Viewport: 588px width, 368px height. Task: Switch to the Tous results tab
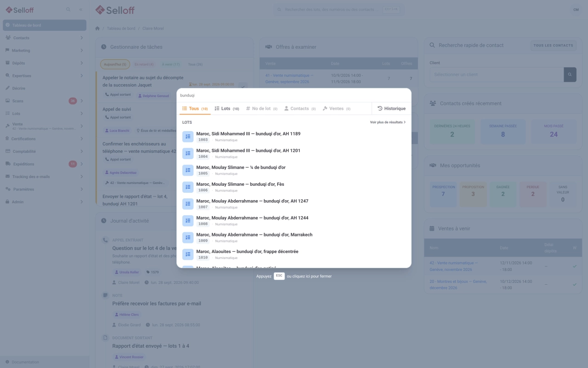(195, 109)
